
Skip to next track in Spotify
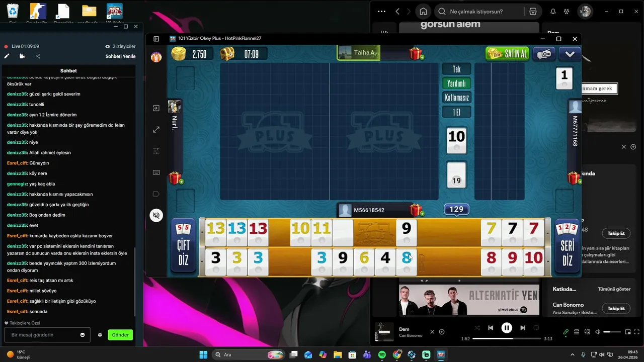point(523,328)
